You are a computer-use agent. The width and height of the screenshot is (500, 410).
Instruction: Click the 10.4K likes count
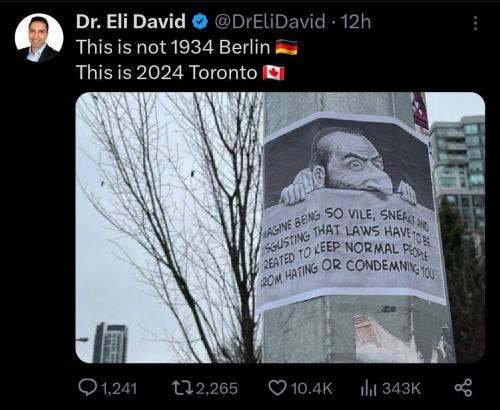(x=311, y=389)
